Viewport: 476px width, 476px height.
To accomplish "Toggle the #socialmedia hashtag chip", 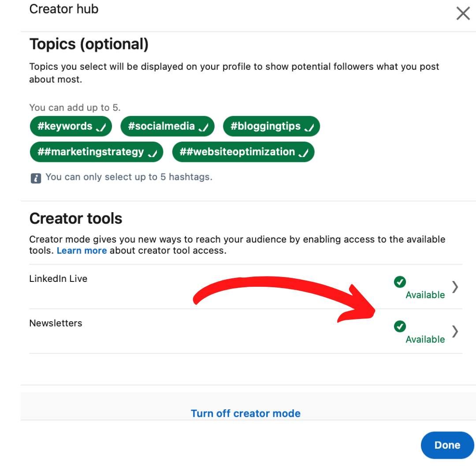I will coord(167,127).
